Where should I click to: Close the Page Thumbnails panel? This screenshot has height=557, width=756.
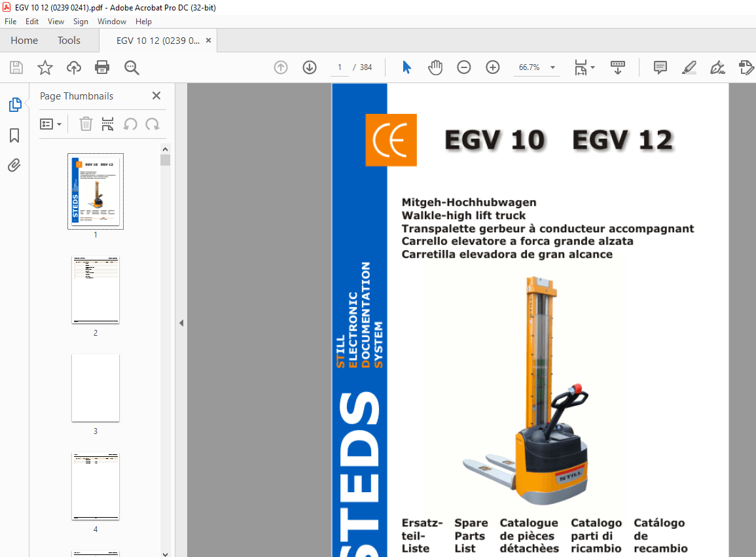[156, 96]
